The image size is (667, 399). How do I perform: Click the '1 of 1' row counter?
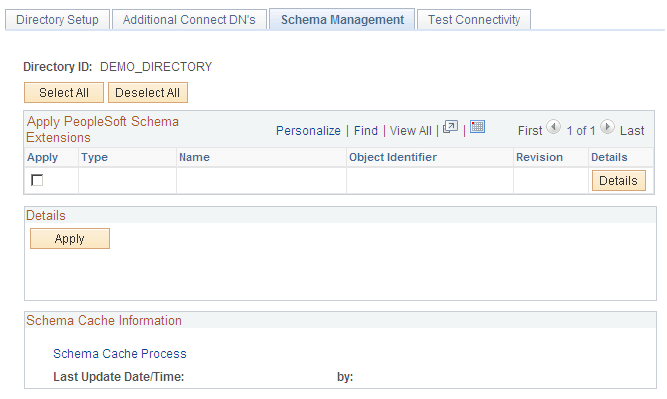pos(581,131)
